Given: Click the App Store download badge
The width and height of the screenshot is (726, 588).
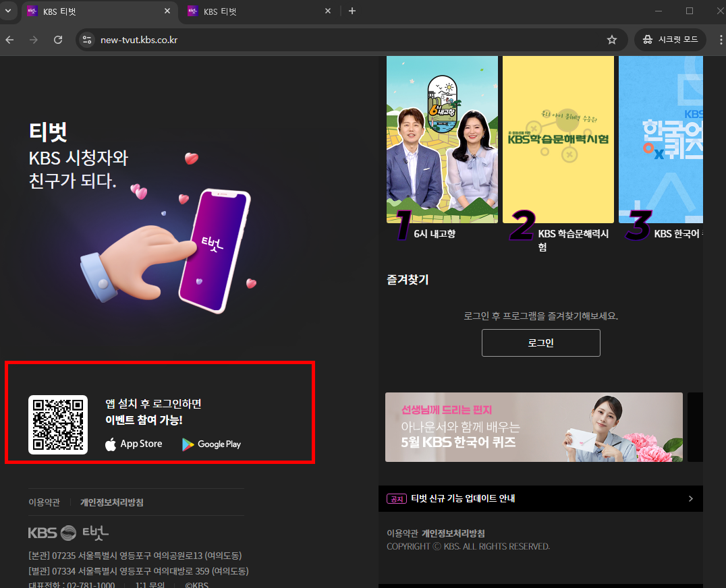Looking at the screenshot, I should 134,444.
